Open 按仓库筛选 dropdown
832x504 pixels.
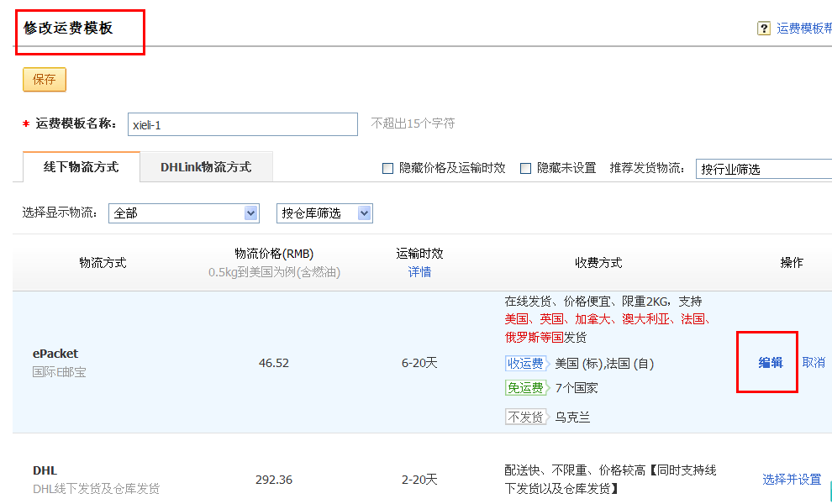(324, 213)
